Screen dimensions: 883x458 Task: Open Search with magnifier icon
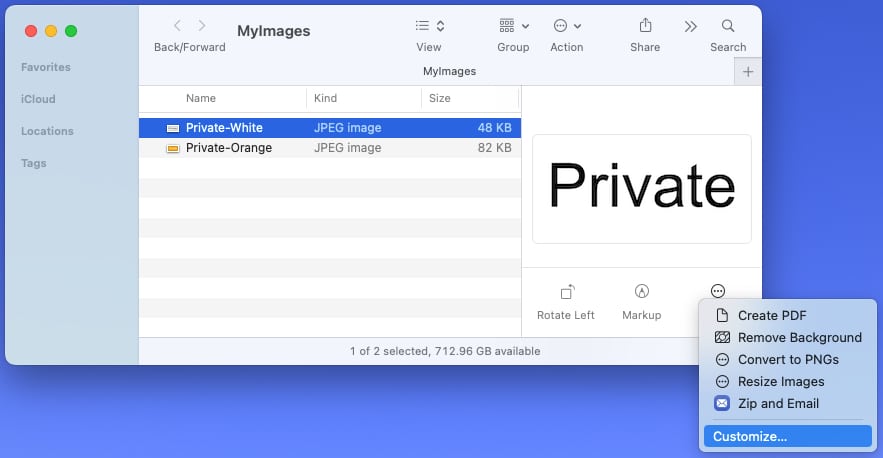pos(728,26)
